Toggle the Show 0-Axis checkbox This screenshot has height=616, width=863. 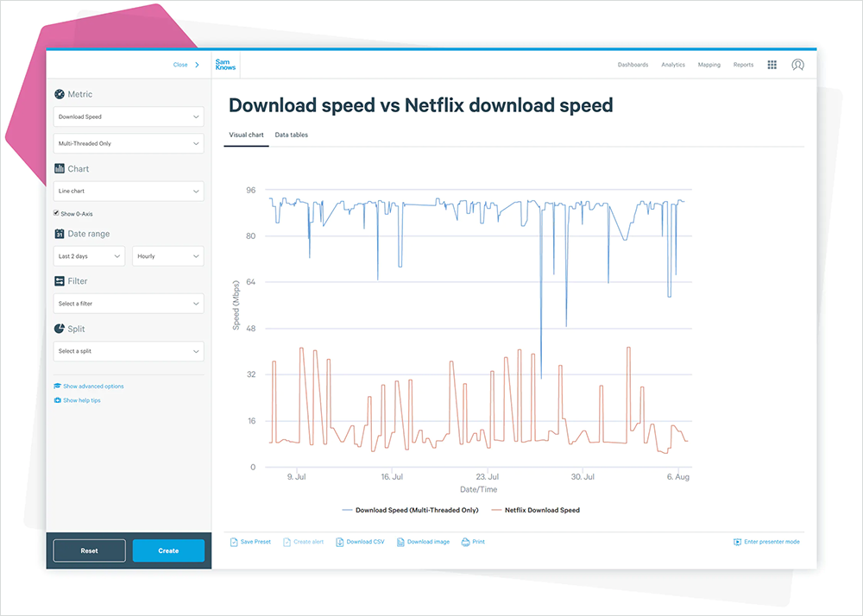(x=57, y=213)
